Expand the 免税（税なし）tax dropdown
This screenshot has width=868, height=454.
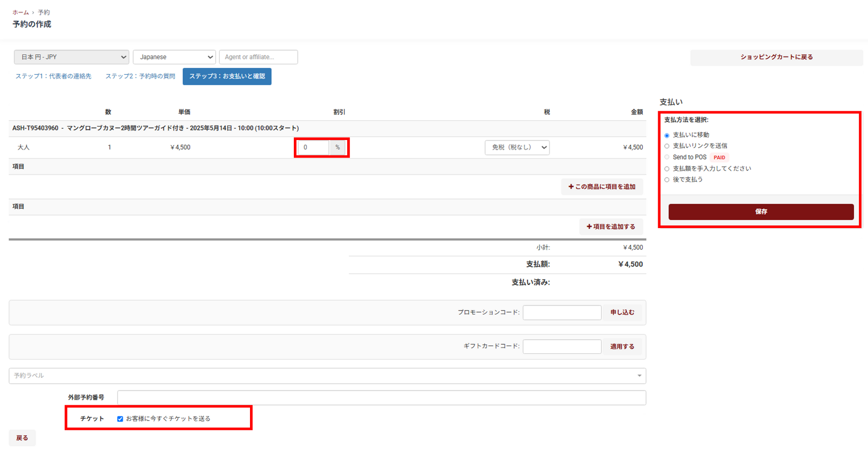point(517,147)
